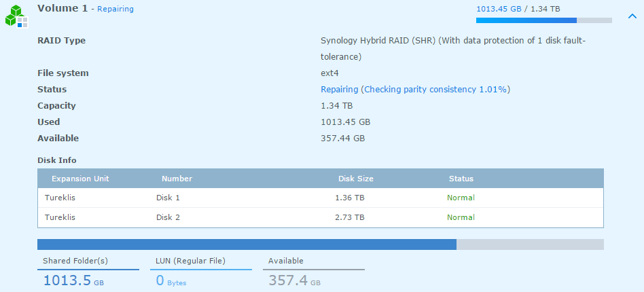Click Tureklis in the Disk 1 row
The image size is (644, 292).
[60, 198]
